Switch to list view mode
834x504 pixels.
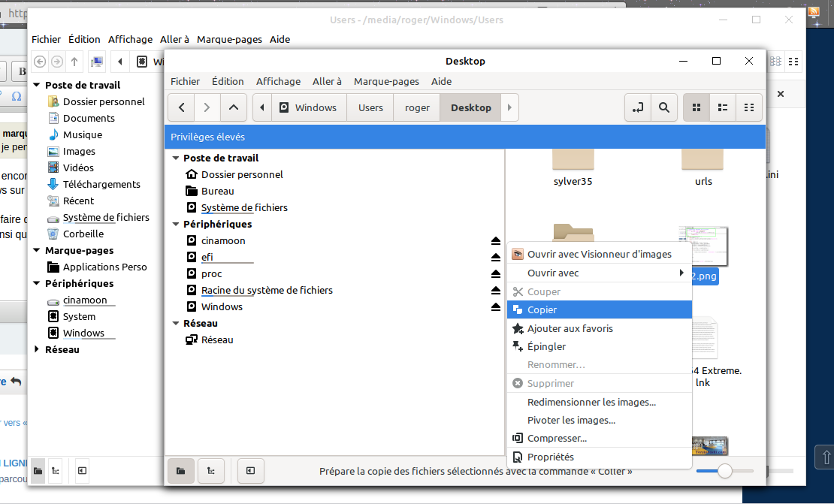pyautogui.click(x=722, y=107)
